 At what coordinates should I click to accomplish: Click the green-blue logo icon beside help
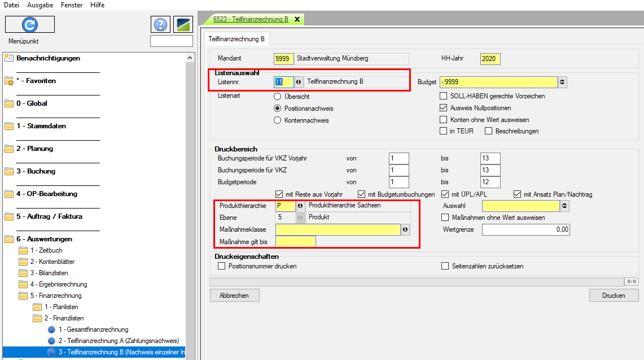(x=183, y=24)
